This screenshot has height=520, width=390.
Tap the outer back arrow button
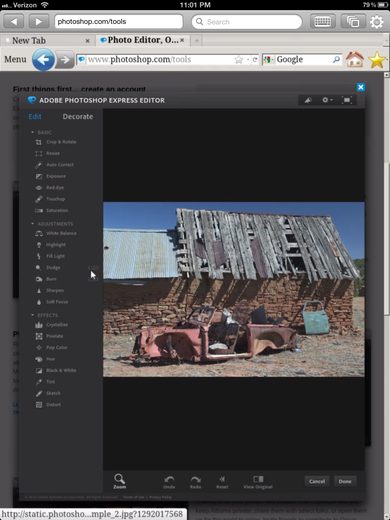click(14, 22)
